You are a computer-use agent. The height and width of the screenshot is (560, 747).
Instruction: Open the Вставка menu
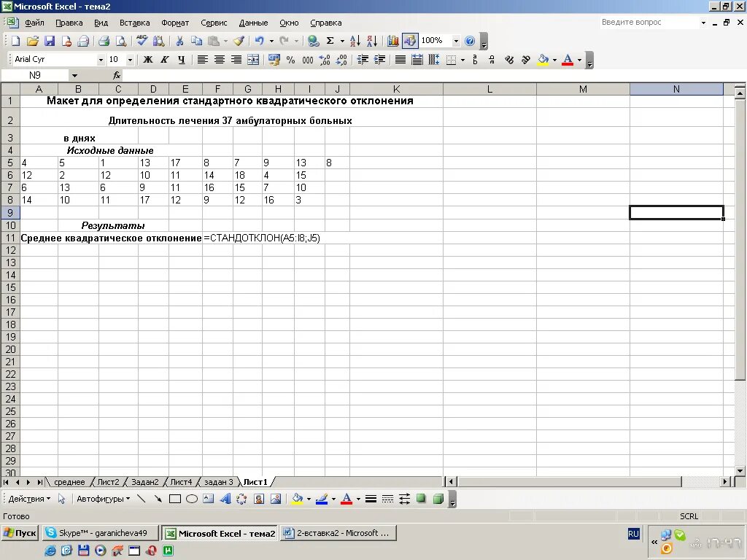click(134, 23)
